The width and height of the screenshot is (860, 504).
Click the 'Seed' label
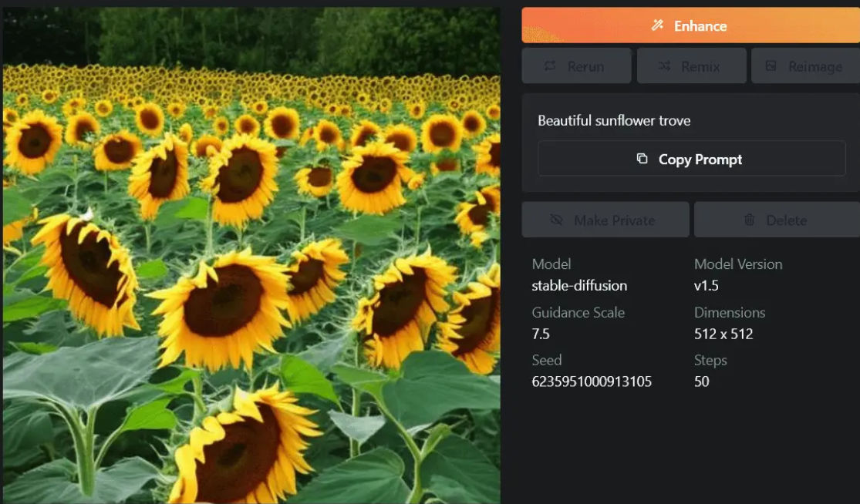point(547,360)
